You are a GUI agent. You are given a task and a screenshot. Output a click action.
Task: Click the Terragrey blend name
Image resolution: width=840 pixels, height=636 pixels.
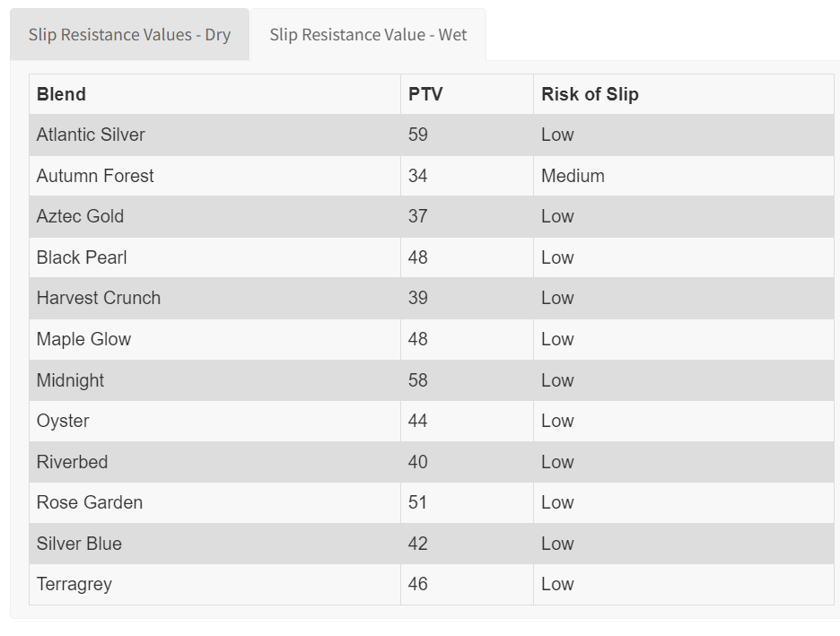pos(74,584)
